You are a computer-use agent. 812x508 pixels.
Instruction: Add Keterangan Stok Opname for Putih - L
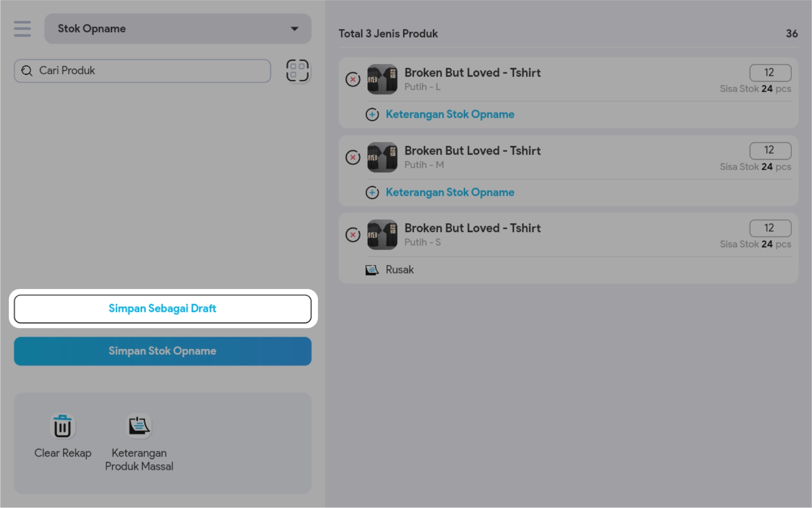click(449, 114)
